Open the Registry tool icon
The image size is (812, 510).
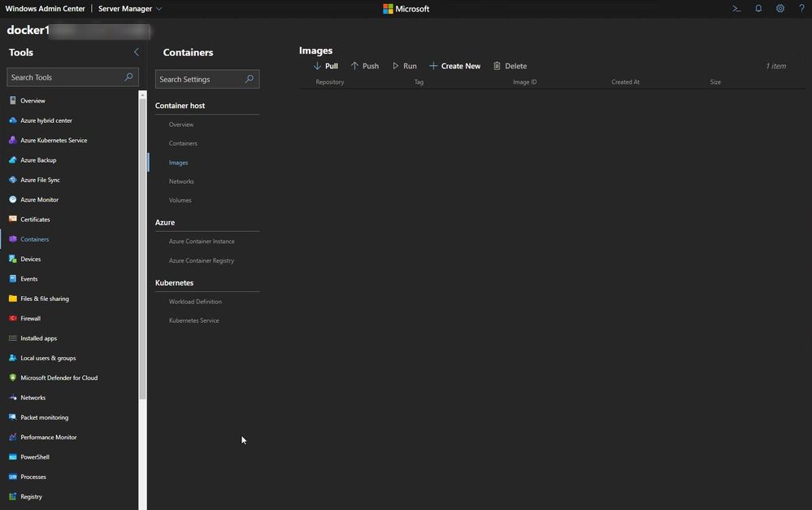(13, 496)
